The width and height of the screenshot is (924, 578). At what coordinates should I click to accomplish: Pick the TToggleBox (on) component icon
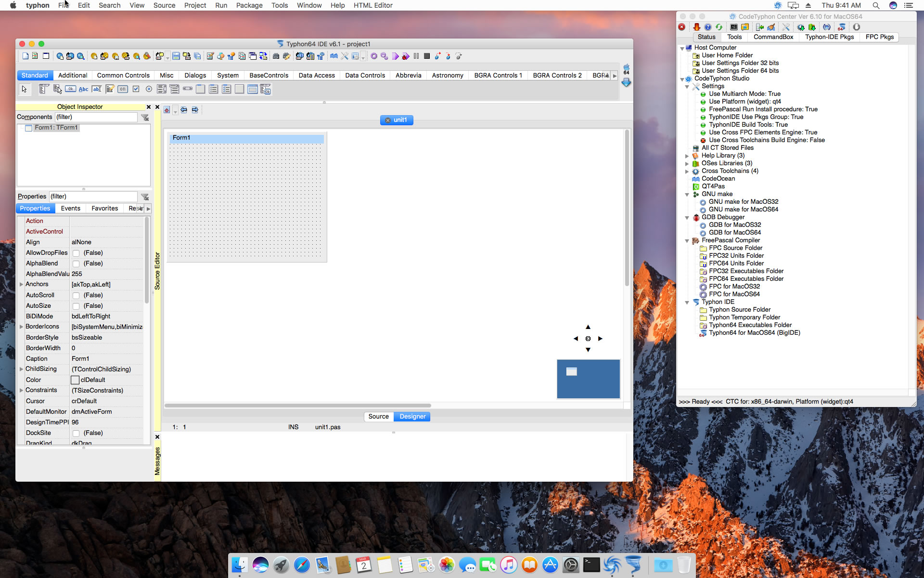[x=123, y=89]
